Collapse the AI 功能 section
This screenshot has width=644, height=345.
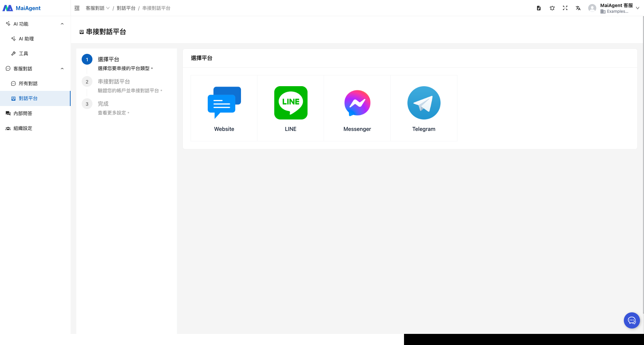(x=62, y=24)
